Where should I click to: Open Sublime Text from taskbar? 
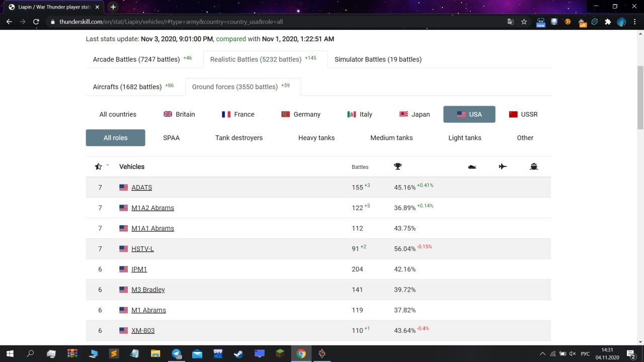click(x=114, y=353)
